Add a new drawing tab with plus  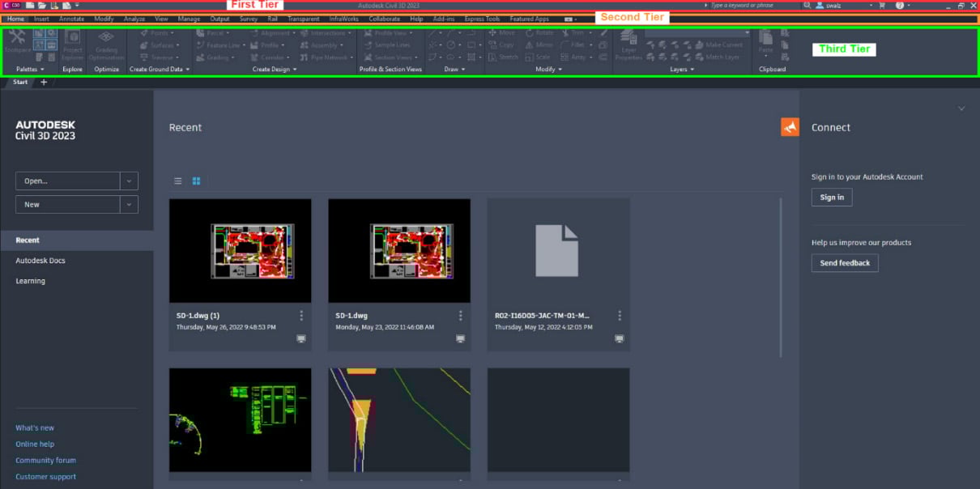(44, 82)
